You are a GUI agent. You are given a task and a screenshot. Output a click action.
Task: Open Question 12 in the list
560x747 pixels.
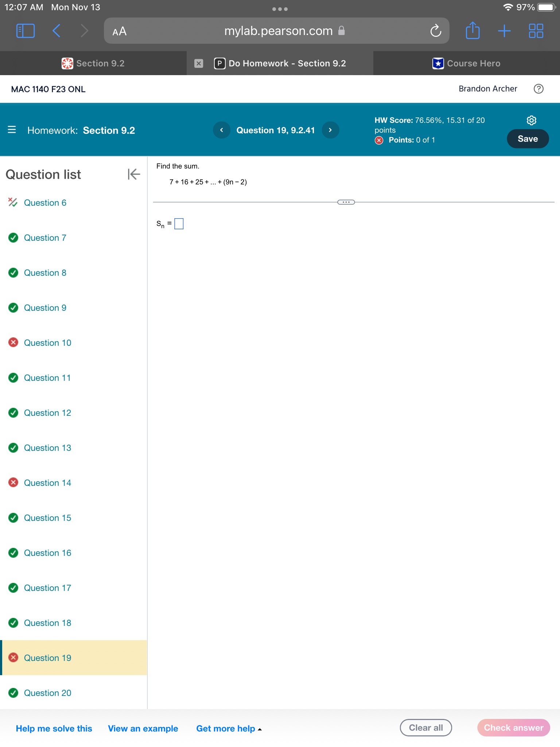[48, 413]
